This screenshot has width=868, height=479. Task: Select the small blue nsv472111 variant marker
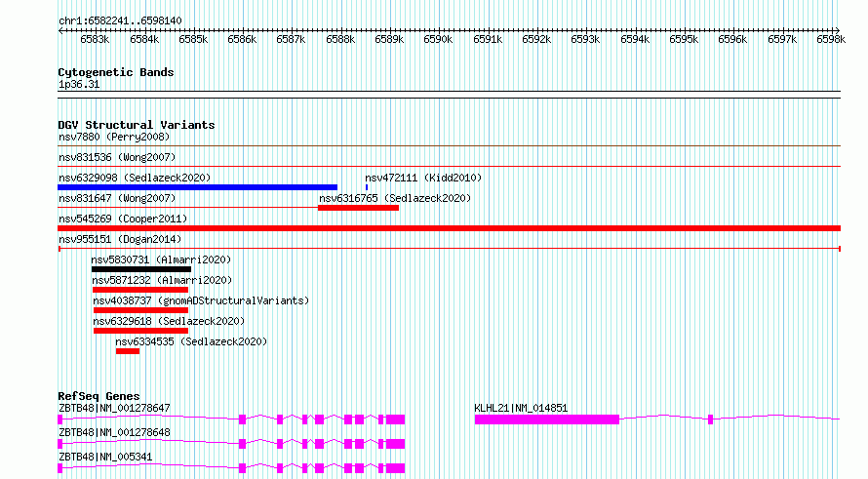pyautogui.click(x=367, y=187)
